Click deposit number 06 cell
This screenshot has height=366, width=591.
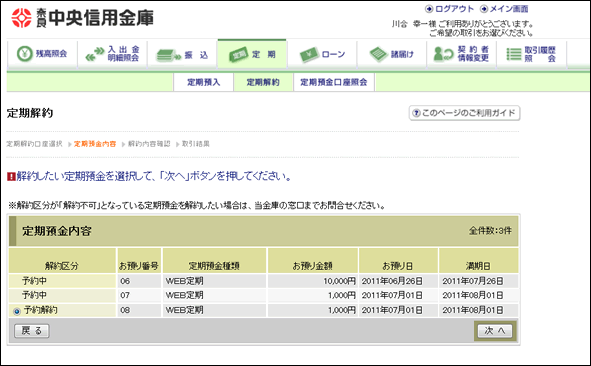coord(139,281)
